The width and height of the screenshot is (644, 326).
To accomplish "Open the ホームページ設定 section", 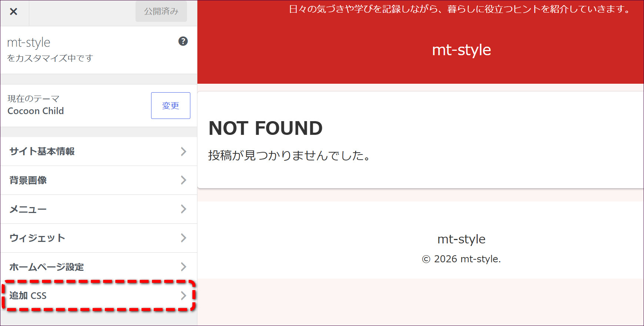I will (x=99, y=267).
